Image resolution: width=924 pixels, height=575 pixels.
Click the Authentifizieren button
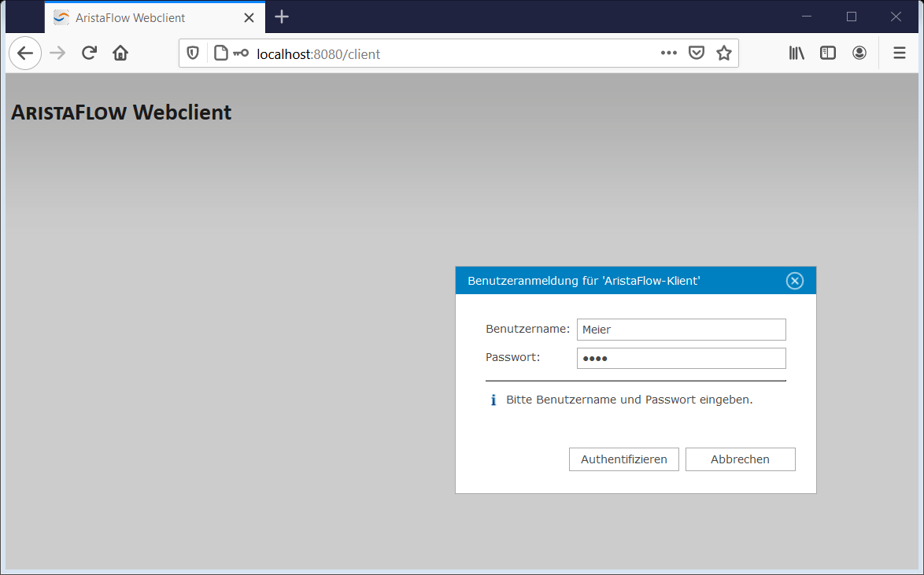pyautogui.click(x=623, y=459)
